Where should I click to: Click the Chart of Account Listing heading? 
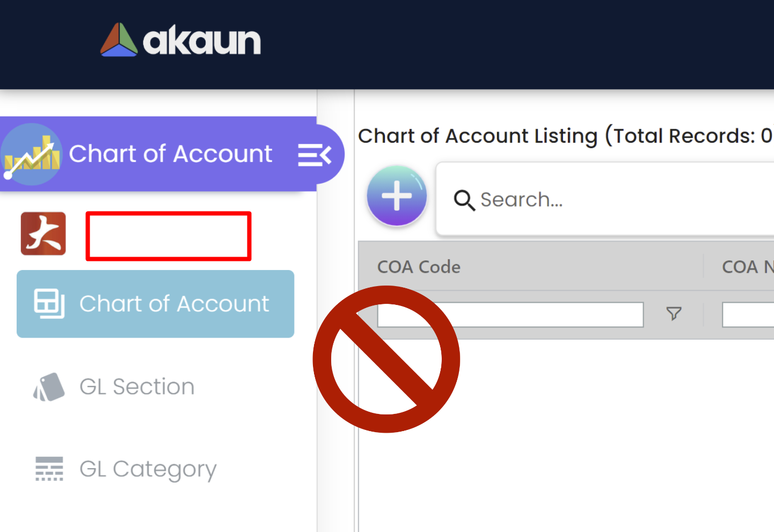click(x=565, y=136)
